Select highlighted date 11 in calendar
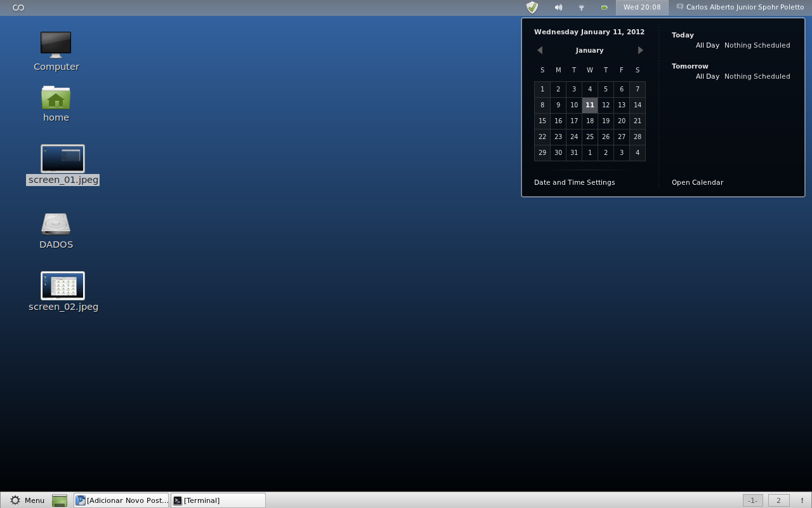The image size is (812, 508). 590,105
